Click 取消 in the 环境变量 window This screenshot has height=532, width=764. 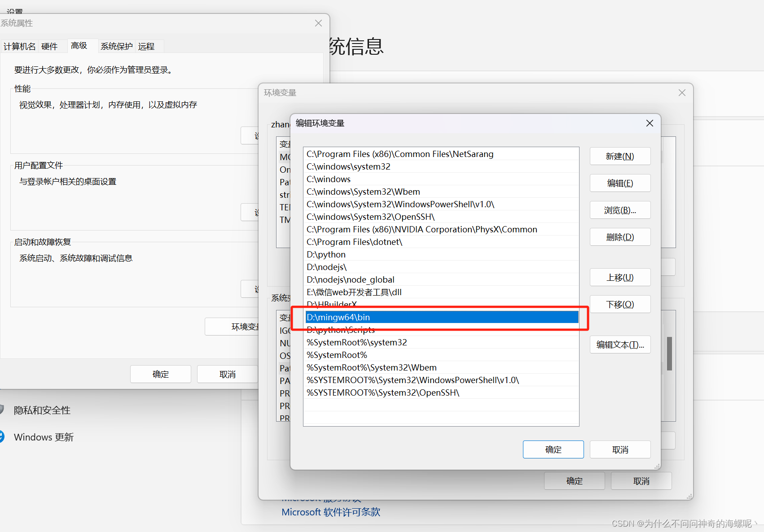pos(641,481)
